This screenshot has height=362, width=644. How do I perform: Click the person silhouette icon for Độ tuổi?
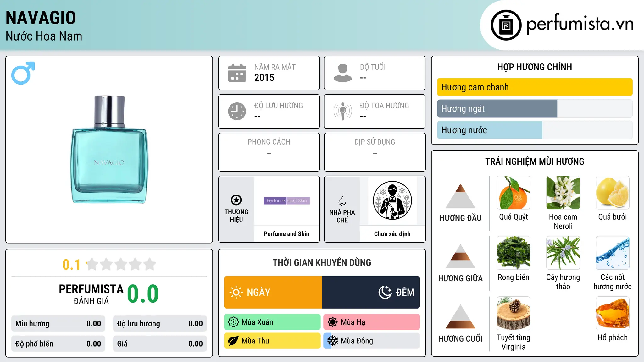pyautogui.click(x=343, y=73)
